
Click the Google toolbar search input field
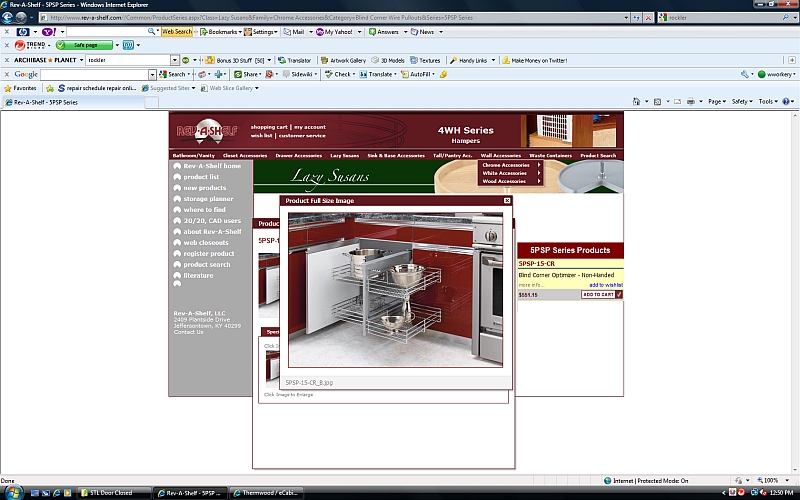point(94,74)
